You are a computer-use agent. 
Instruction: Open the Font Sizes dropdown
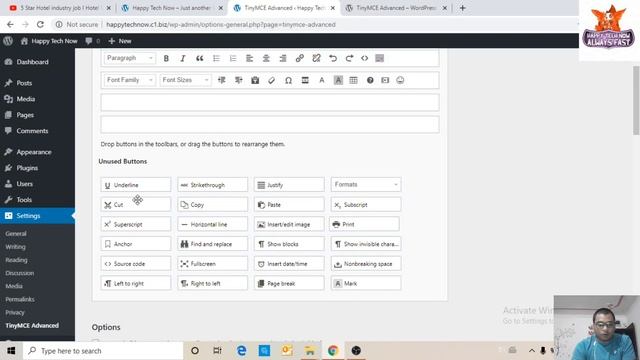[185, 80]
